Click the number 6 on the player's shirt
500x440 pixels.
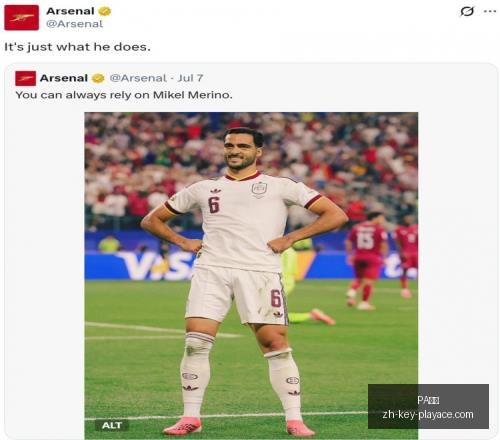coord(214,204)
